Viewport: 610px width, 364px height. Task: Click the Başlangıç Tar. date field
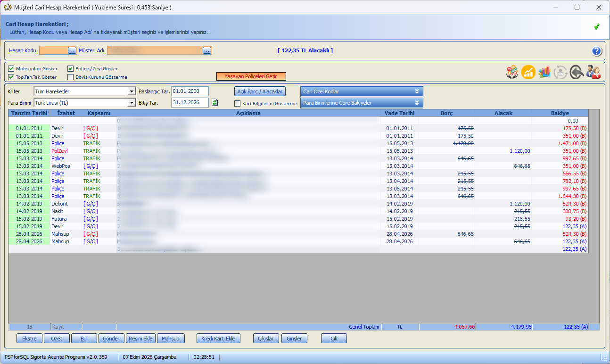(190, 91)
